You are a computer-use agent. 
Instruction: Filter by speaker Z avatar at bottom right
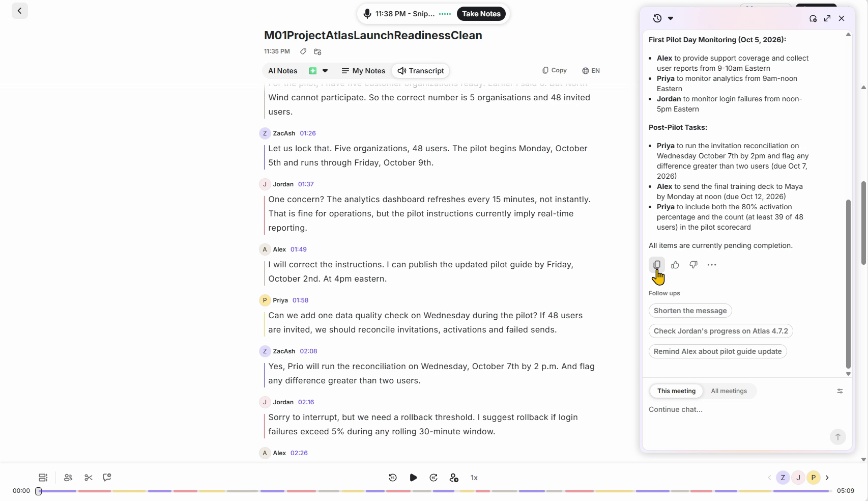[783, 478]
